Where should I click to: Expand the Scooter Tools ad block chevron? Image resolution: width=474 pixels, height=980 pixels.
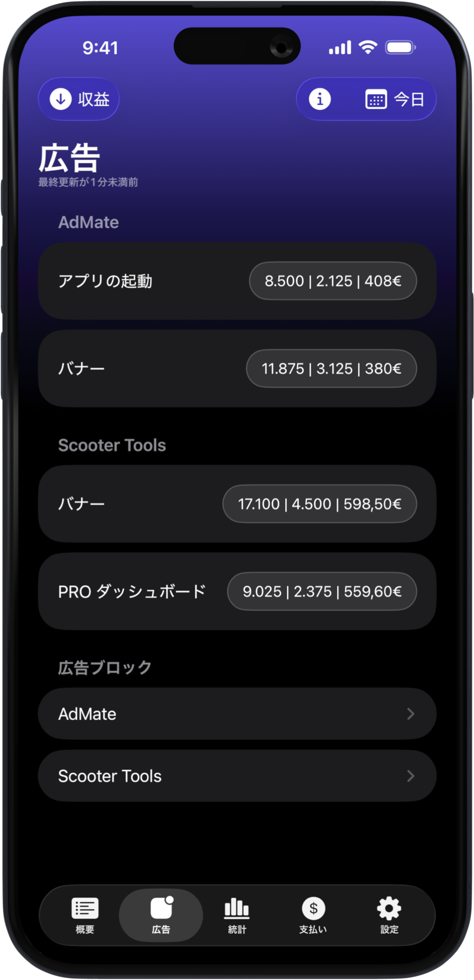pos(411,776)
